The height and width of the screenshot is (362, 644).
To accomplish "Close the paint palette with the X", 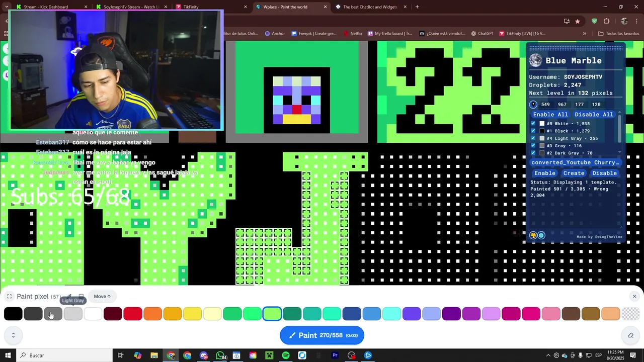I will point(634,297).
